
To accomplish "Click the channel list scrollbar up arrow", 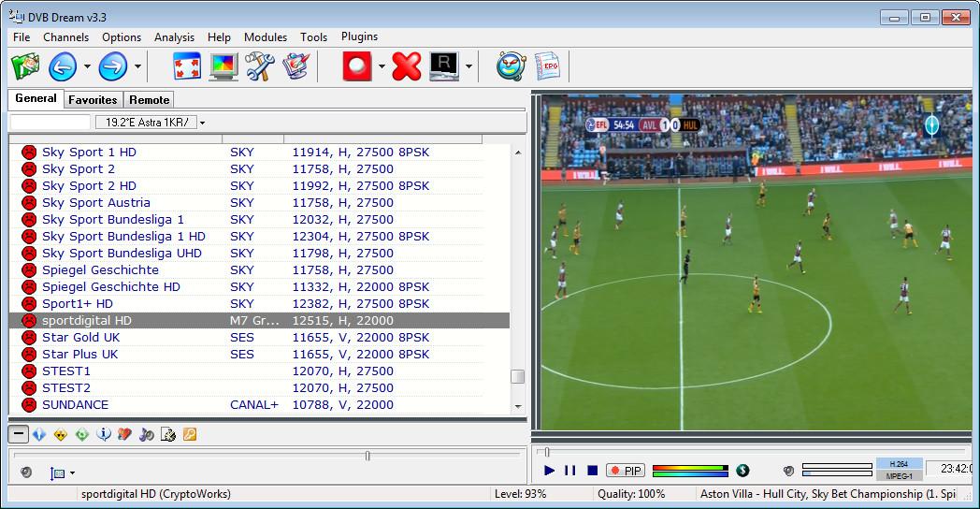I will click(517, 153).
